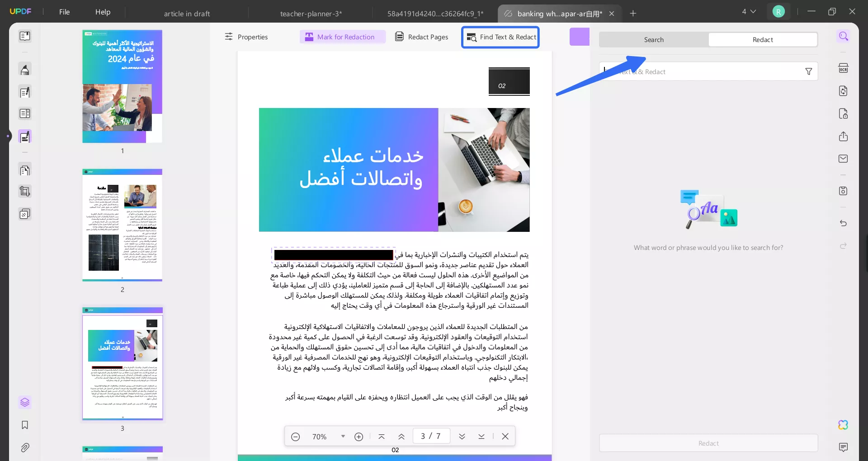868x461 pixels.
Task: Switch to the teacher-planner-3 tab
Action: (x=310, y=13)
